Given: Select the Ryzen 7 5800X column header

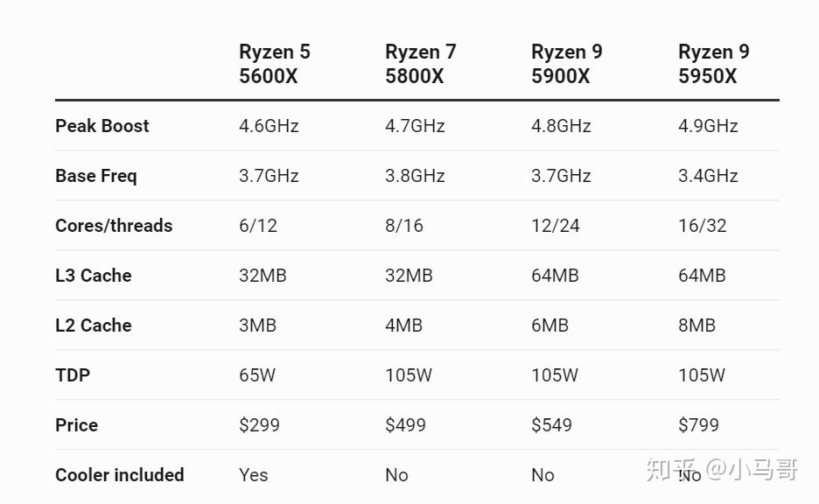Looking at the screenshot, I should pos(420,64).
